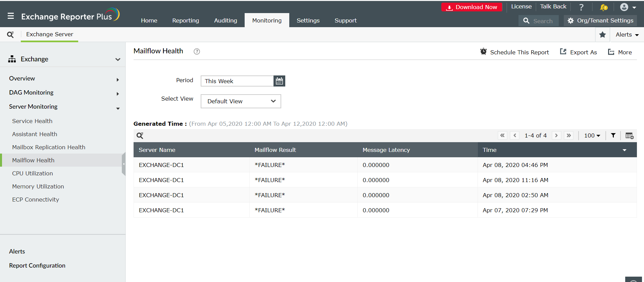Switch to the Auditing tab

tap(226, 20)
